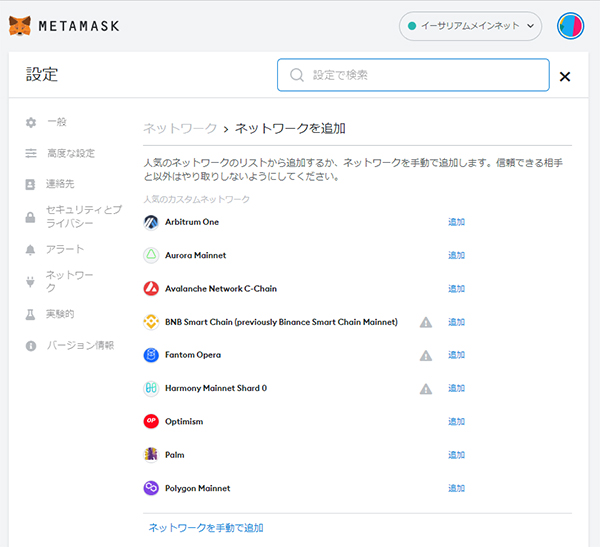Open セキュリティとプライバシー tab
Screen dimensions: 600x547
tap(84, 216)
